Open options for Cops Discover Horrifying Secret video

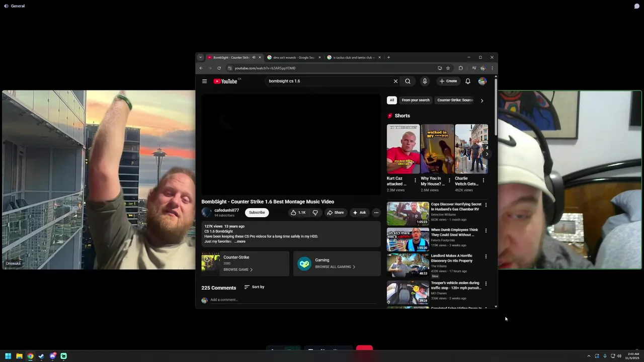point(486,205)
